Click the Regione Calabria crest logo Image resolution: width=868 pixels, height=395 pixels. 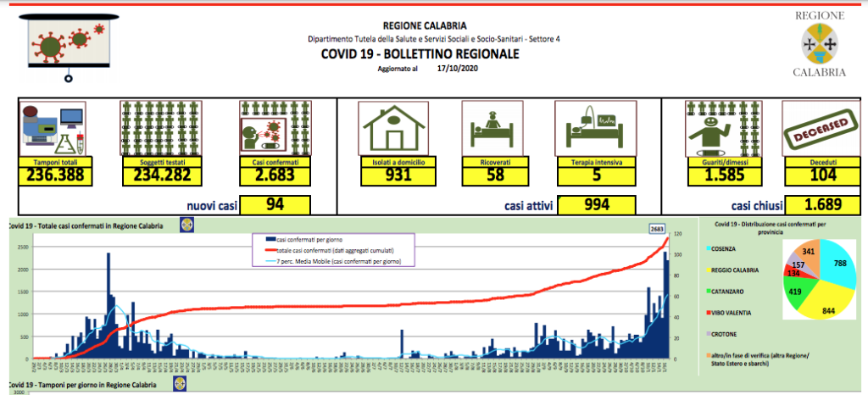point(818,43)
